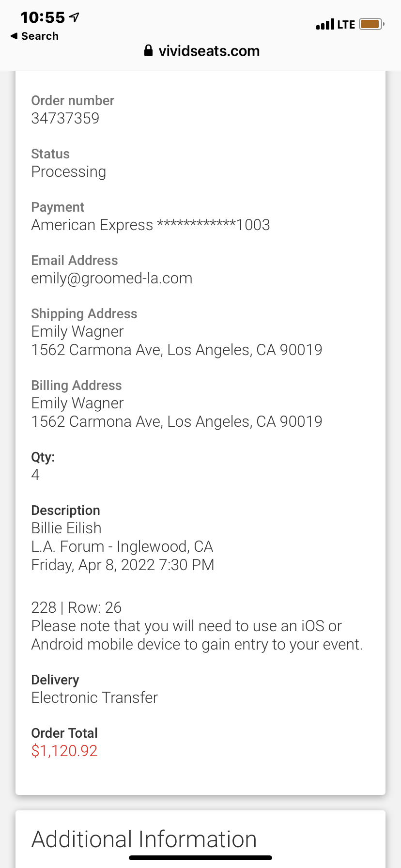Tap the Search back link
This screenshot has width=401, height=868.
pyautogui.click(x=40, y=36)
